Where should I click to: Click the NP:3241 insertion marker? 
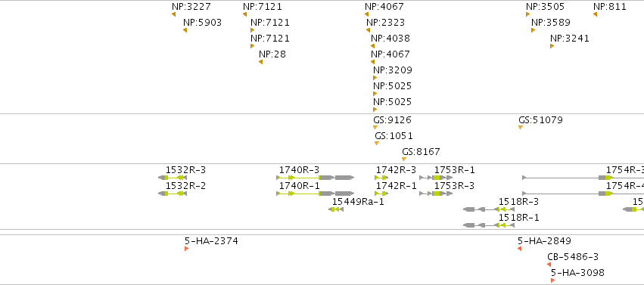pyautogui.click(x=552, y=46)
